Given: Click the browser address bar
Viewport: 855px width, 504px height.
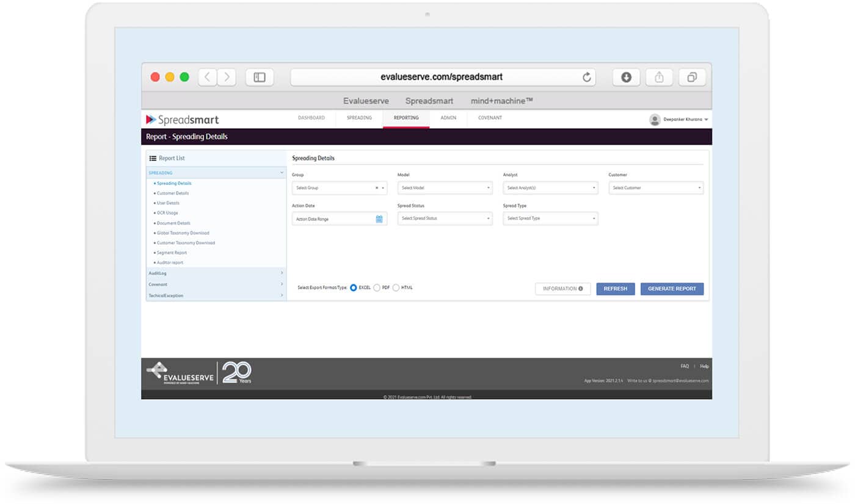Looking at the screenshot, I should 442,77.
